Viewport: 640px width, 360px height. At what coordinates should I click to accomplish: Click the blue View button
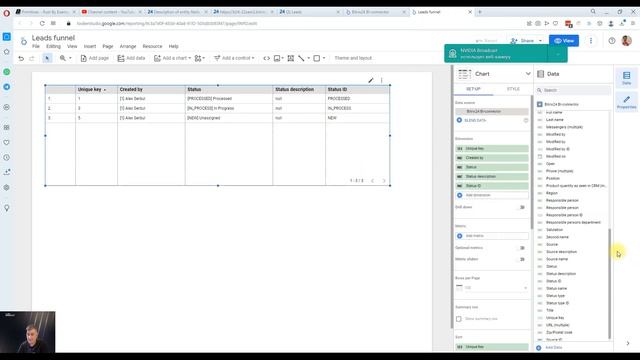point(564,41)
